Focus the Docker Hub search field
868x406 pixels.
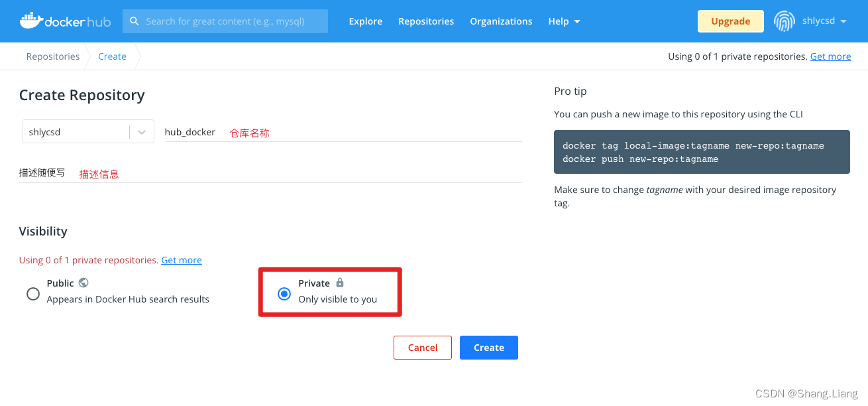pos(225,21)
